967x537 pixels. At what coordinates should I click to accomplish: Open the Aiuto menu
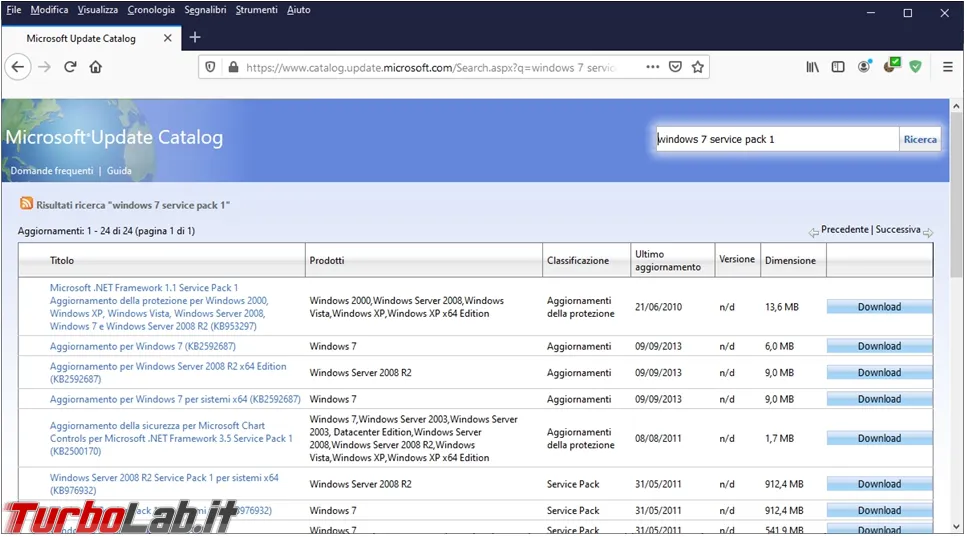click(298, 10)
